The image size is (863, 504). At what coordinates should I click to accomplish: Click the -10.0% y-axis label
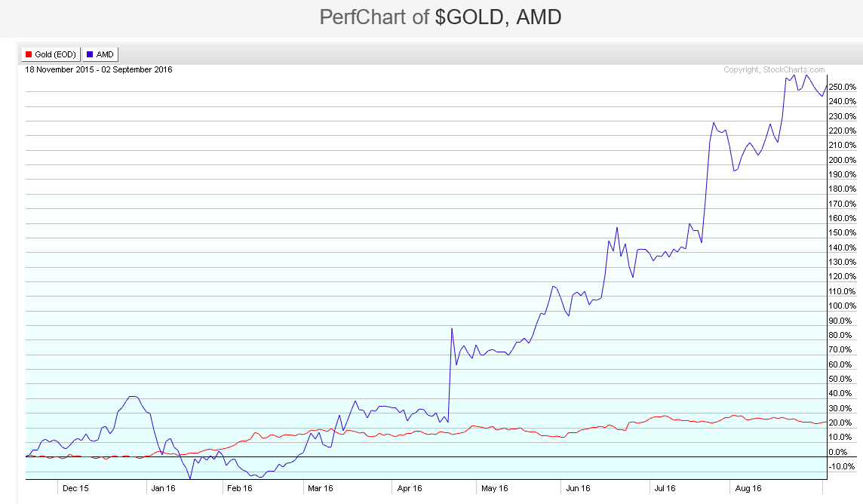[843, 466]
